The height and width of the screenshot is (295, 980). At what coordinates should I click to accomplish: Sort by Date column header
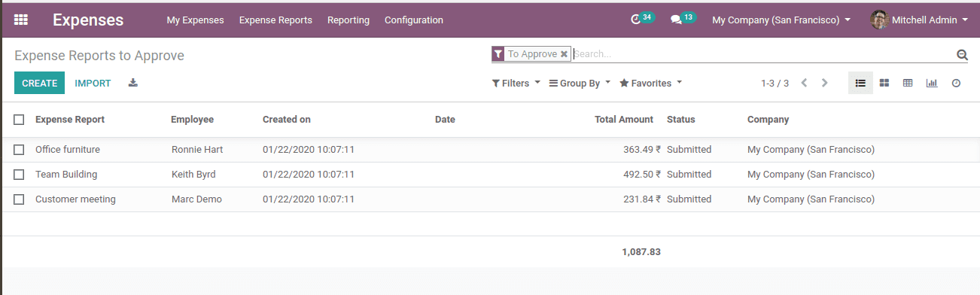445,119
